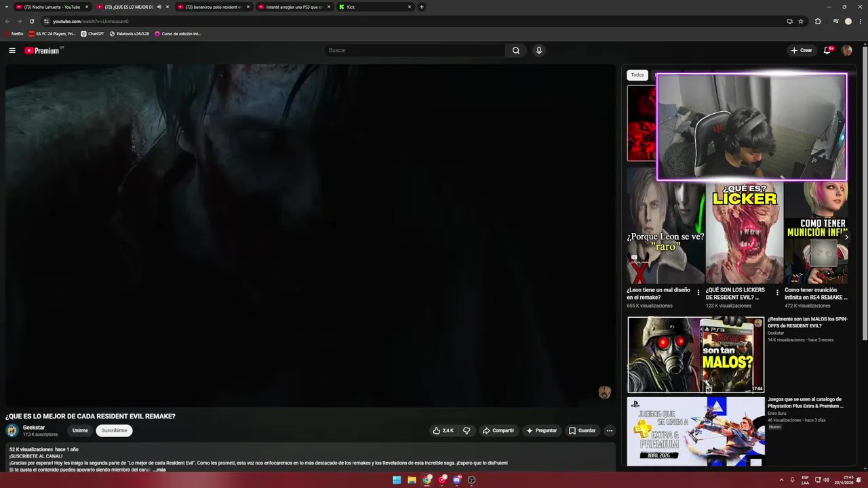The height and width of the screenshot is (488, 868).
Task: Click the Preguntar button
Action: [x=541, y=430]
